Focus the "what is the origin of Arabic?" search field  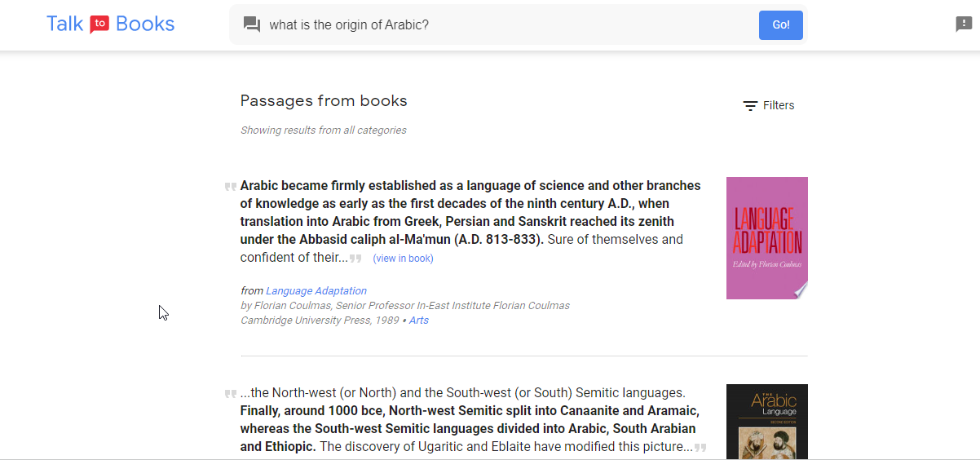click(x=505, y=25)
